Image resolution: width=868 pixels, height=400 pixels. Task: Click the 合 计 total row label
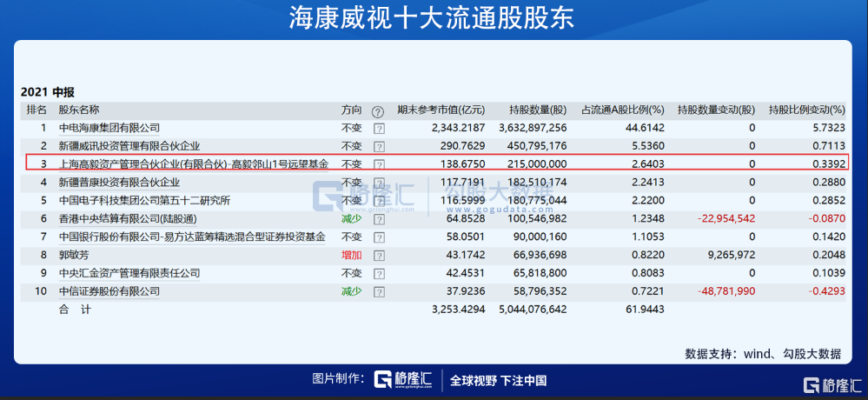(x=76, y=310)
